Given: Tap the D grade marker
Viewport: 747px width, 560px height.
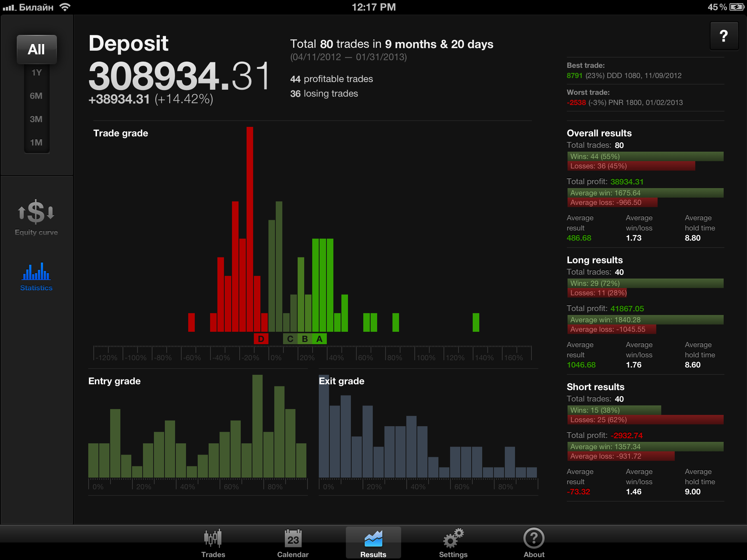Looking at the screenshot, I should click(x=261, y=339).
